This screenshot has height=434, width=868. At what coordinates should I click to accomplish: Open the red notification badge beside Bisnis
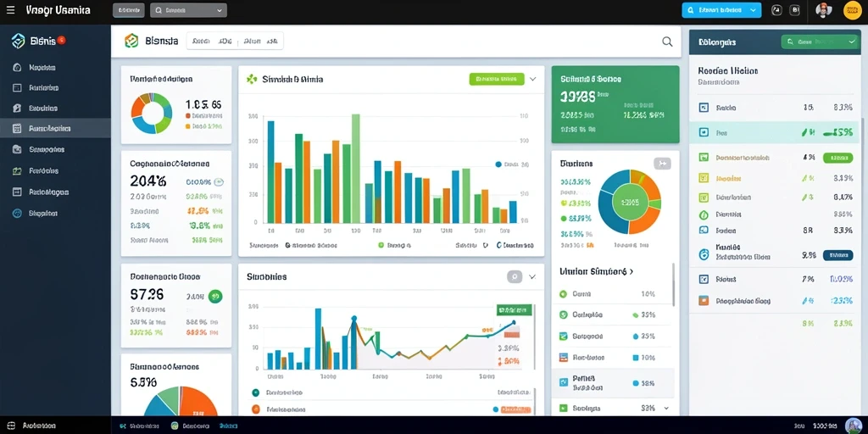(x=61, y=40)
